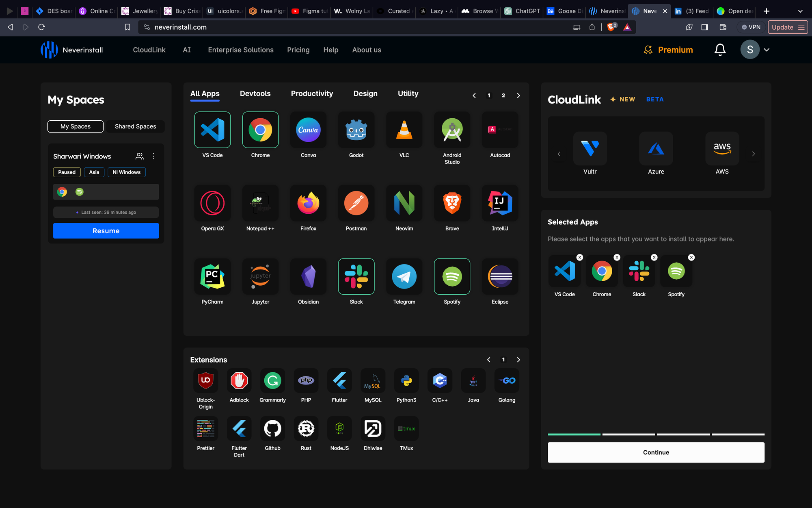Remove Chrome from Selected Apps
This screenshot has height=508, width=812.
(x=617, y=257)
